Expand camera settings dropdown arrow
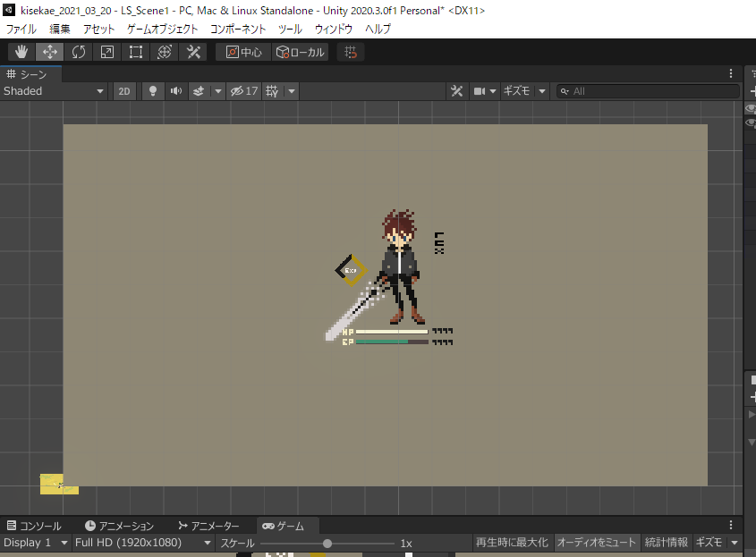The width and height of the screenshot is (756, 557). click(x=493, y=91)
